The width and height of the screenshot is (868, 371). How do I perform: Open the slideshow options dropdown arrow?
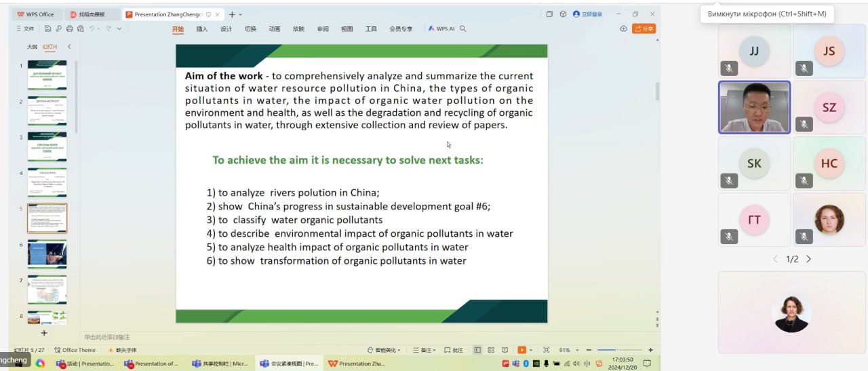pyautogui.click(x=531, y=350)
